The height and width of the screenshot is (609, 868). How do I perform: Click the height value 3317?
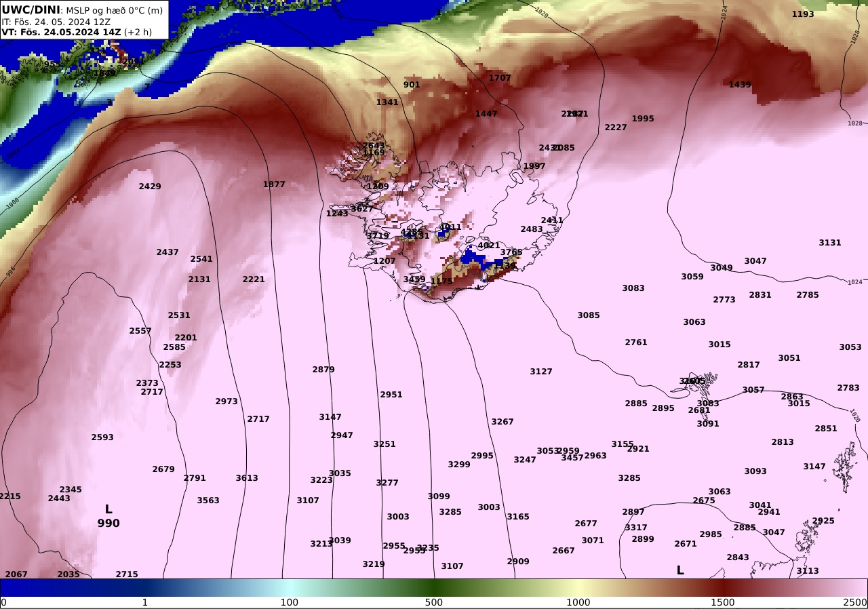click(636, 528)
